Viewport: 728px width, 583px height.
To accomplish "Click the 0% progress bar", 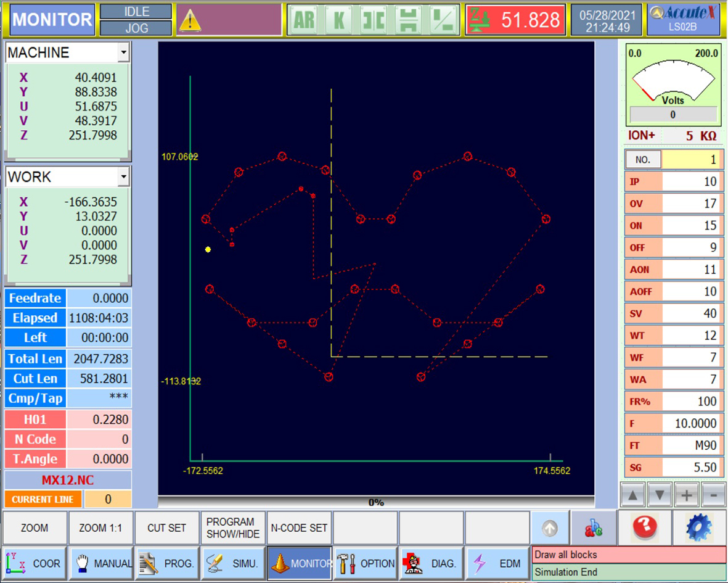I will coord(376,502).
